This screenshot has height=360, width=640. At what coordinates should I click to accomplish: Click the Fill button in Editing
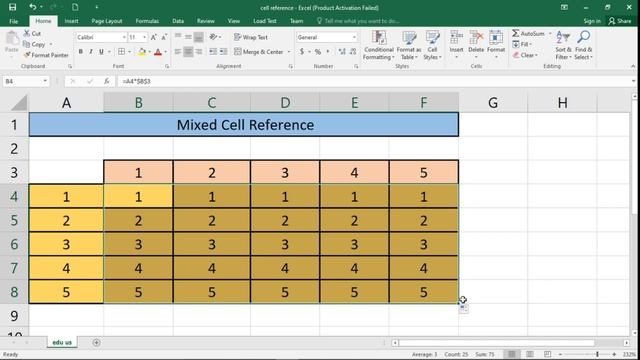[x=522, y=44]
